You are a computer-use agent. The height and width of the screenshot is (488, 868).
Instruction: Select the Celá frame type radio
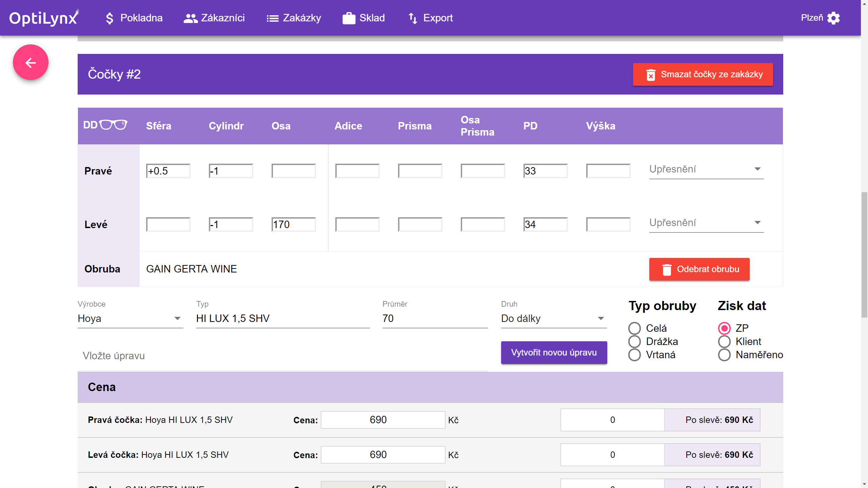pyautogui.click(x=634, y=328)
